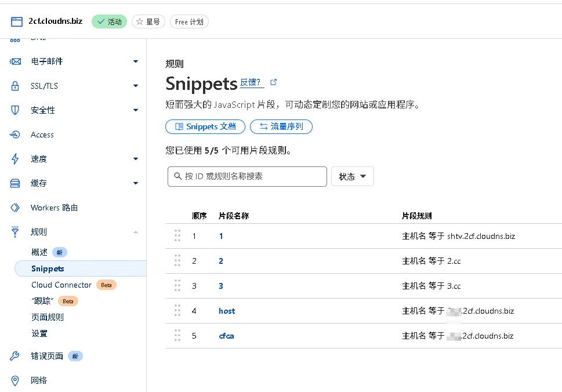The width and height of the screenshot is (562, 392).
Task: Open external link icon beside feedback
Action: click(x=274, y=82)
